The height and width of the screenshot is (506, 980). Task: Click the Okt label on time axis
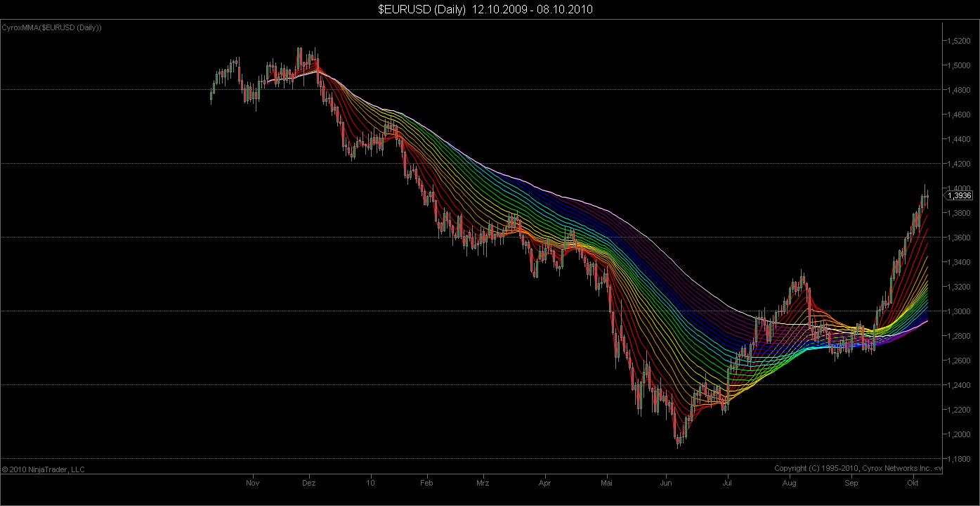point(913,484)
